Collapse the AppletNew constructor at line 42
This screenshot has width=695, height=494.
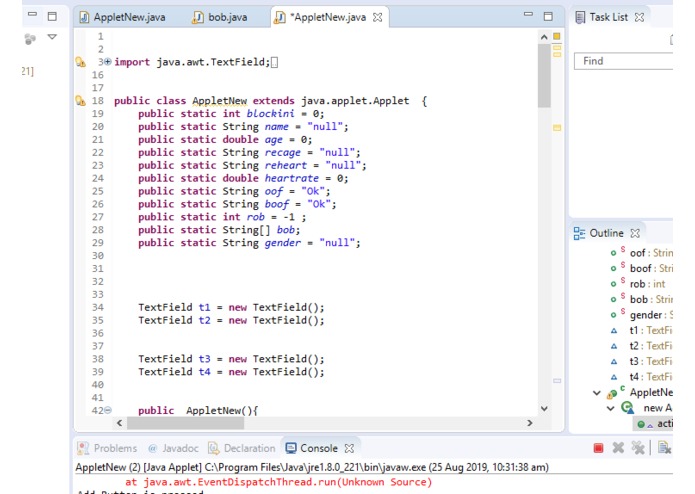tap(108, 410)
